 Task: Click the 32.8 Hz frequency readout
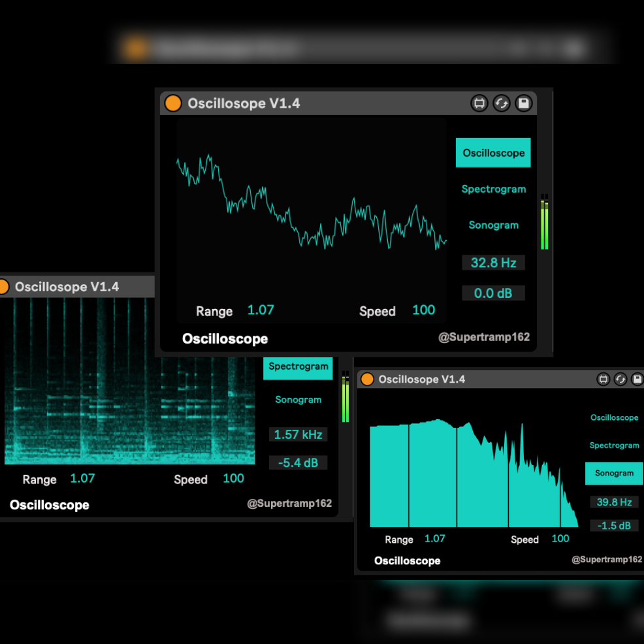pyautogui.click(x=493, y=263)
